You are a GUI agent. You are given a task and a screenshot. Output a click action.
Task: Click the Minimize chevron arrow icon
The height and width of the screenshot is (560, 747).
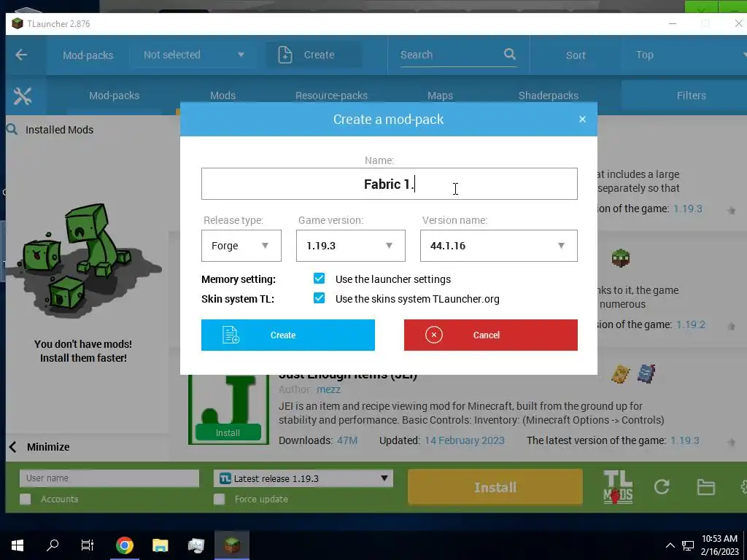click(x=13, y=447)
